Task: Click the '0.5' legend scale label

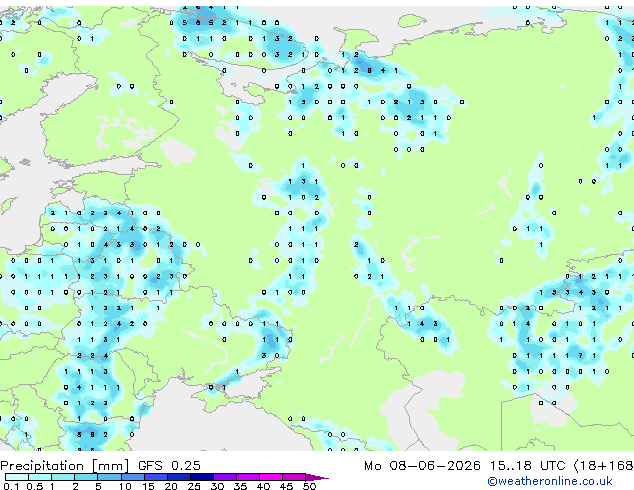Action: pos(34,486)
